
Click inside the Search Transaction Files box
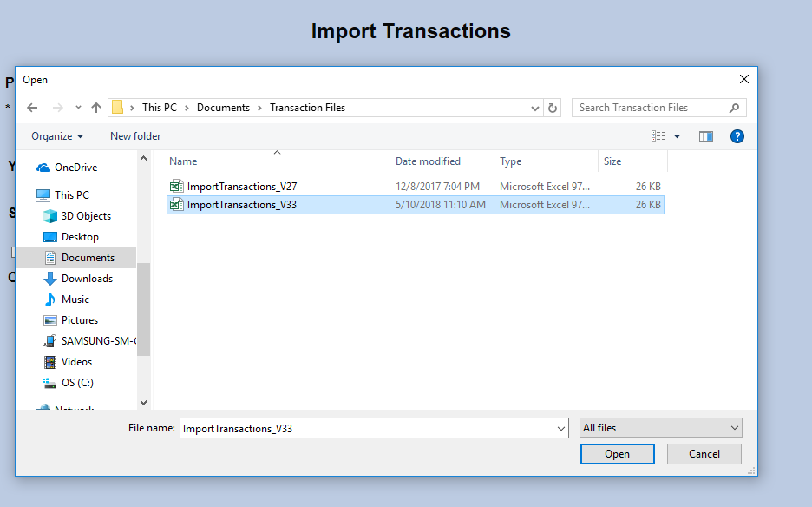651,107
